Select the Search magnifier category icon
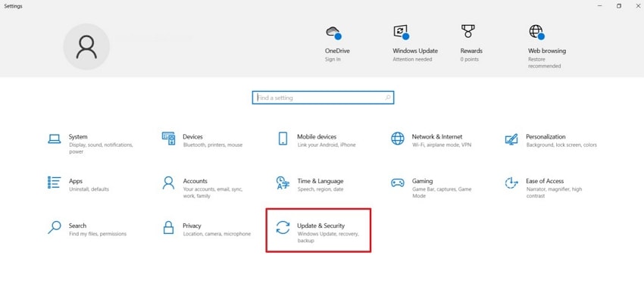The width and height of the screenshot is (644, 296). (55, 227)
